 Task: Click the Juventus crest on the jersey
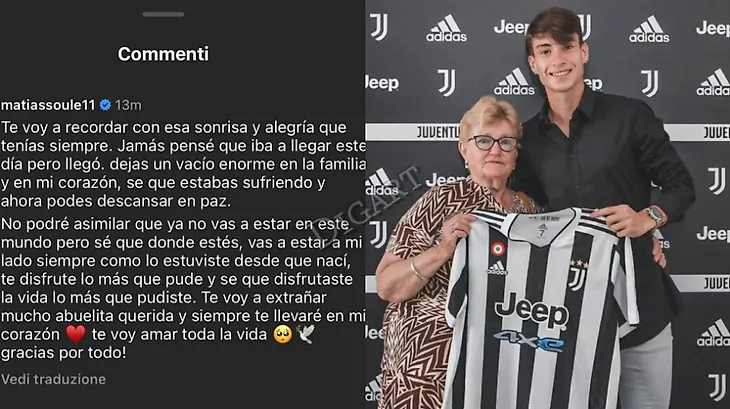(578, 275)
